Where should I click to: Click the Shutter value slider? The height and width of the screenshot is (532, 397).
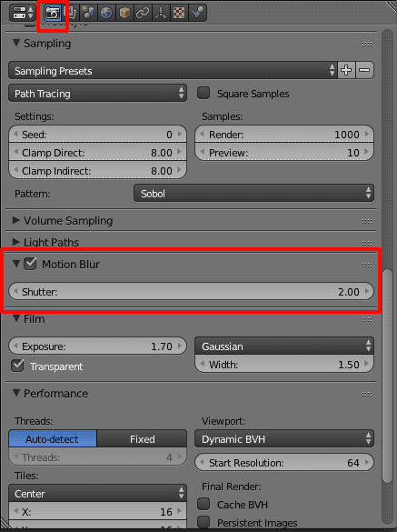point(191,291)
